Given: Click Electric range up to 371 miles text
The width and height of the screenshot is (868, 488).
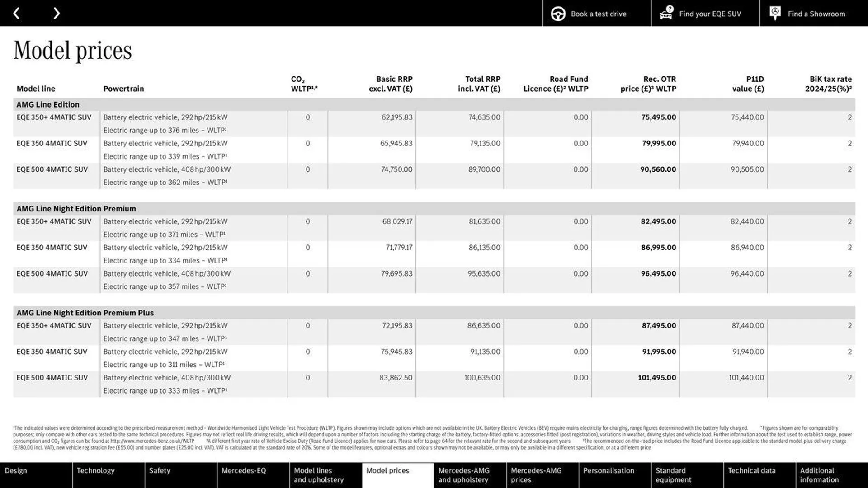Looking at the screenshot, I should [164, 235].
